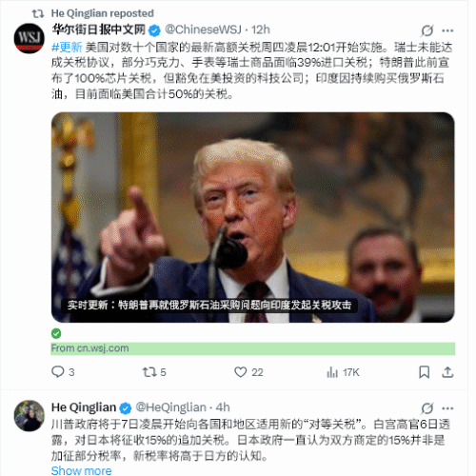View analytics showing 17K views
This screenshot has height=476, width=476.
343,372
